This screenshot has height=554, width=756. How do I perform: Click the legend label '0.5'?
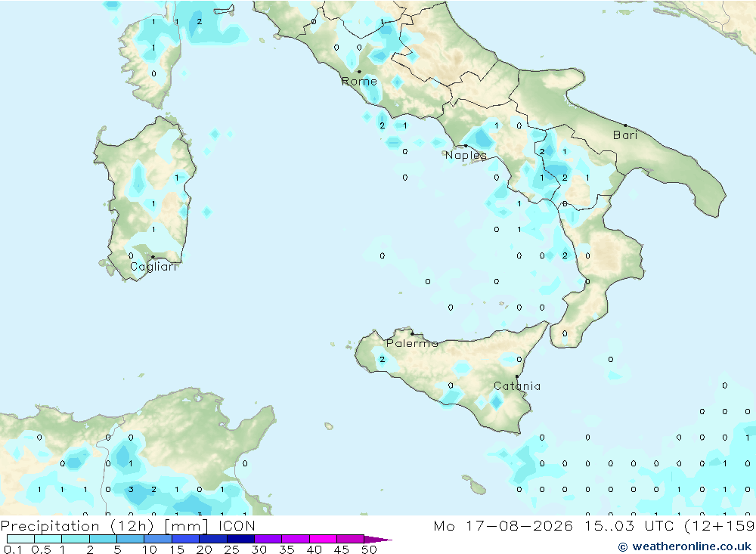click(41, 549)
